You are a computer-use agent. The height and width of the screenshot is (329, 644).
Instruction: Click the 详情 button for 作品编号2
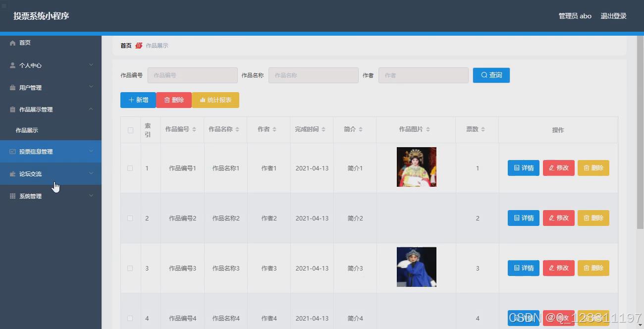523,218
